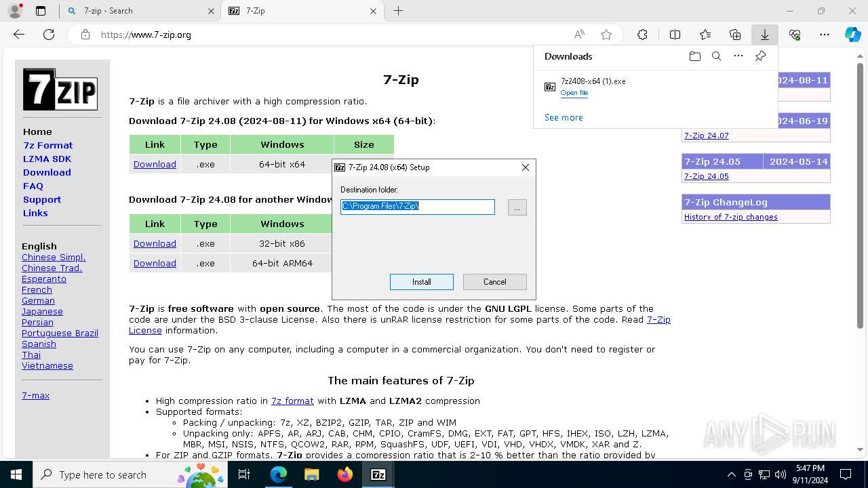Open the FAQ navigation link
The image size is (868, 488).
coord(33,186)
